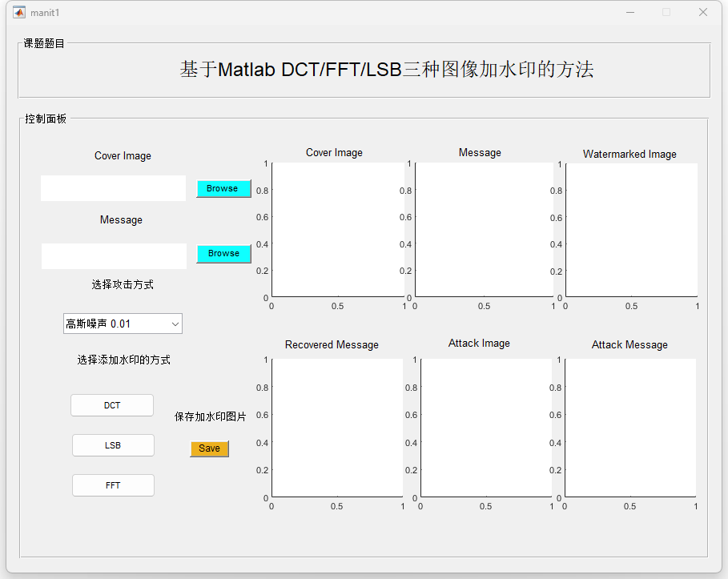Click inside the Watermarked Image axes
728x579 pixels.
pos(631,230)
